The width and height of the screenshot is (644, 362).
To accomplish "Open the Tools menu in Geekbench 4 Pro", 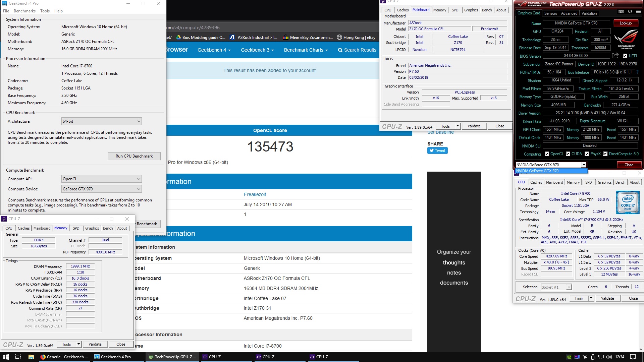I will pos(45,11).
